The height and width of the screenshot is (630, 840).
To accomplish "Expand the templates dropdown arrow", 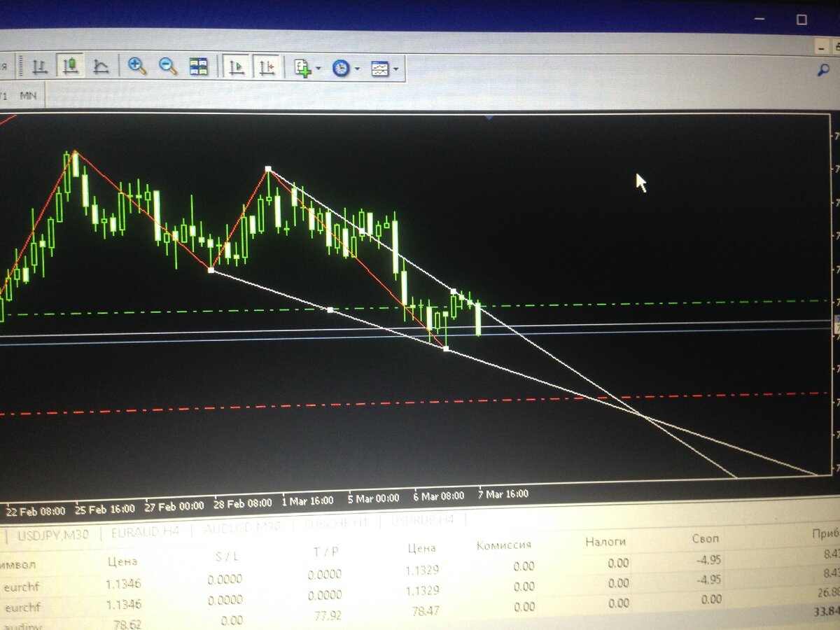I will pos(396,69).
